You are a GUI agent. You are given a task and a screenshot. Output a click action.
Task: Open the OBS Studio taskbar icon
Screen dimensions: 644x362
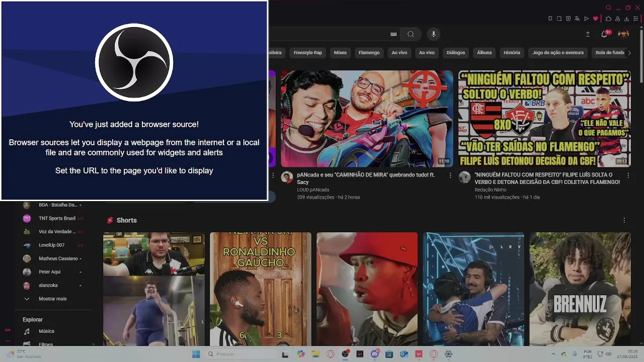click(346, 354)
